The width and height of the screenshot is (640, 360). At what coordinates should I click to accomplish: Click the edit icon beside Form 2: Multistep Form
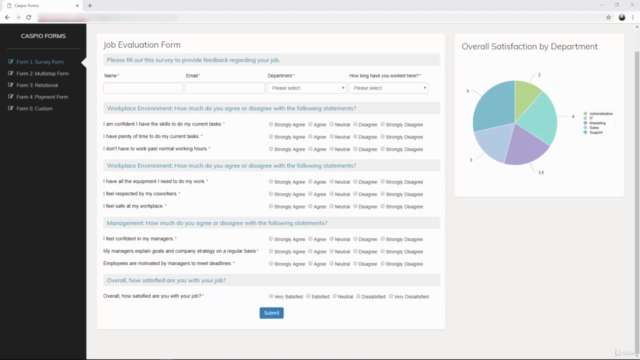click(11, 73)
